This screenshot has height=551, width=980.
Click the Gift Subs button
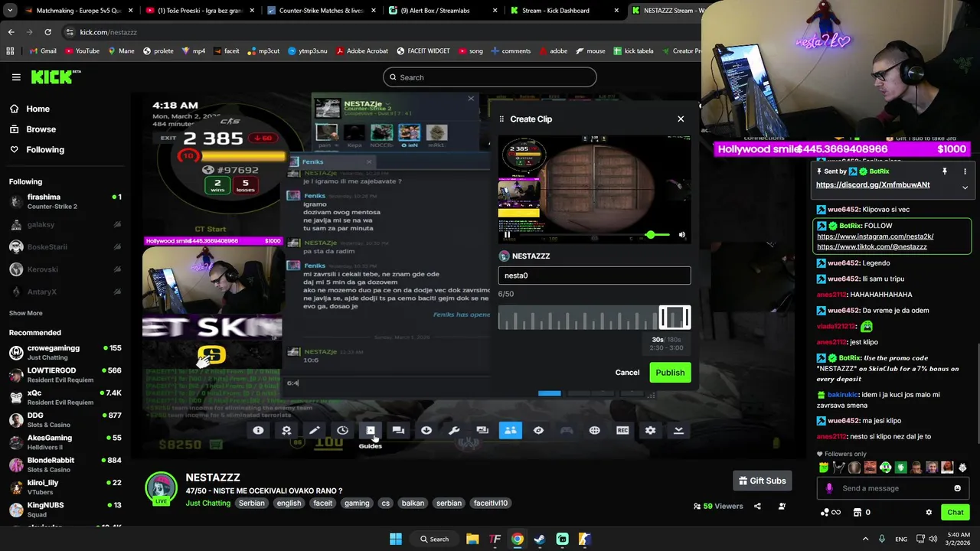[x=762, y=481]
